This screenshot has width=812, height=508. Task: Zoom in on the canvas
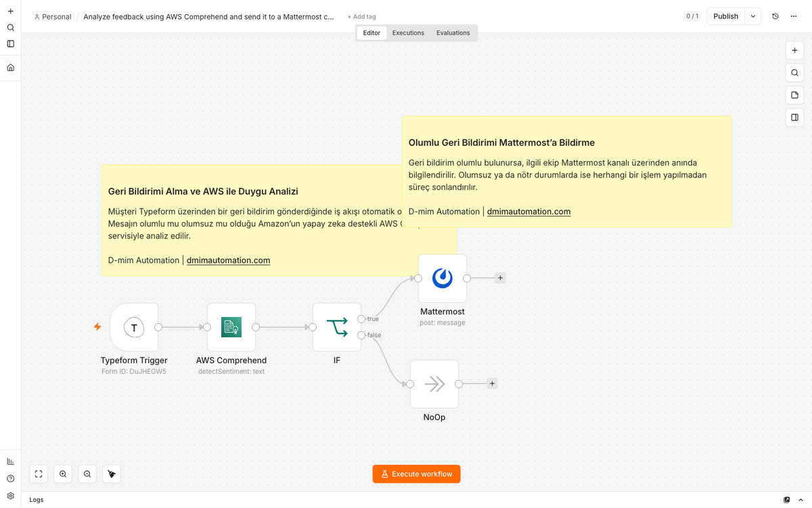63,474
